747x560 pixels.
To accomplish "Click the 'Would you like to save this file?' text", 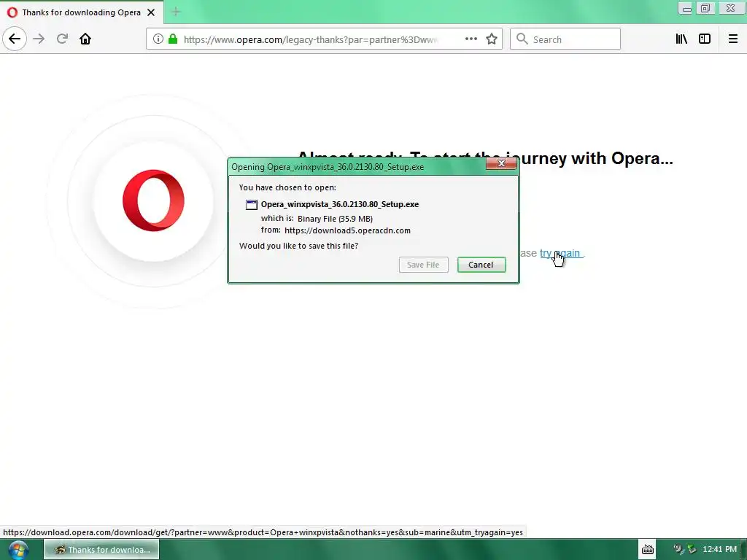I will point(298,246).
